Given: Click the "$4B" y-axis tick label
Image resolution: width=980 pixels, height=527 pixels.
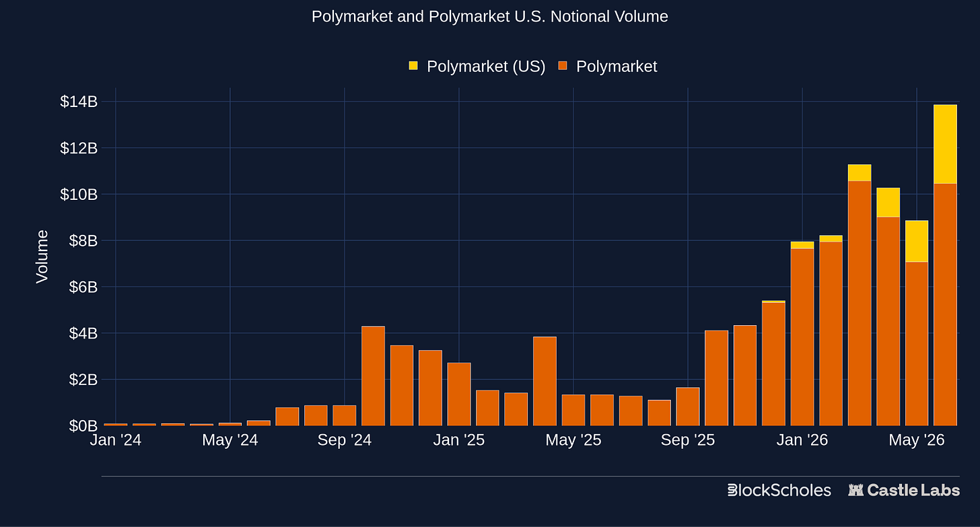Looking at the screenshot, I should point(83,333).
